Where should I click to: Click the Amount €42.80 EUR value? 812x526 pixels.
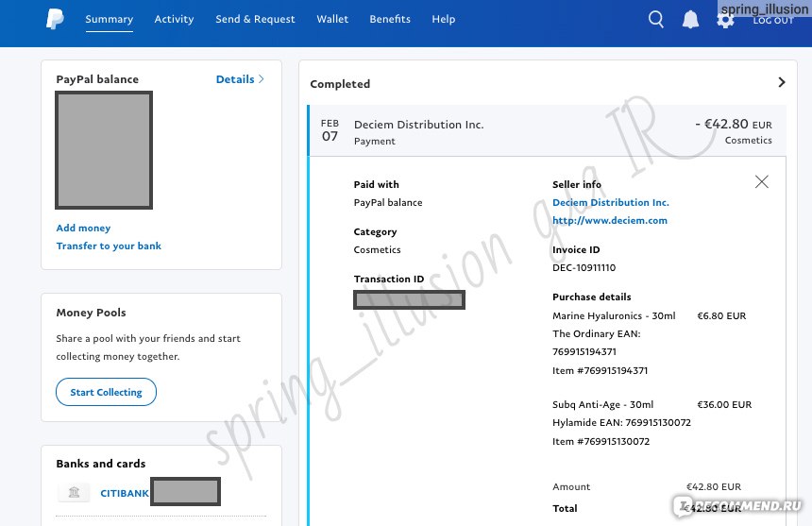coord(713,486)
